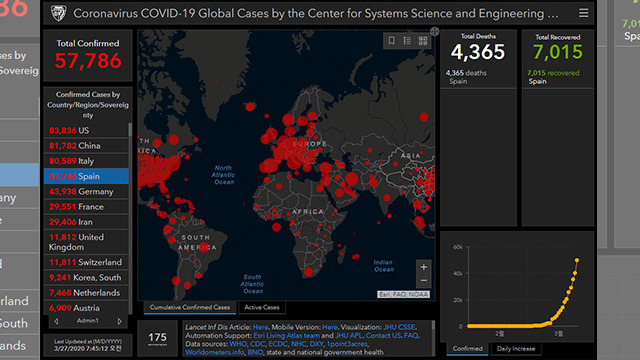Screen dimensions: 640x360
Task: Open Esri Living Atlas team link
Action: (x=286, y=336)
